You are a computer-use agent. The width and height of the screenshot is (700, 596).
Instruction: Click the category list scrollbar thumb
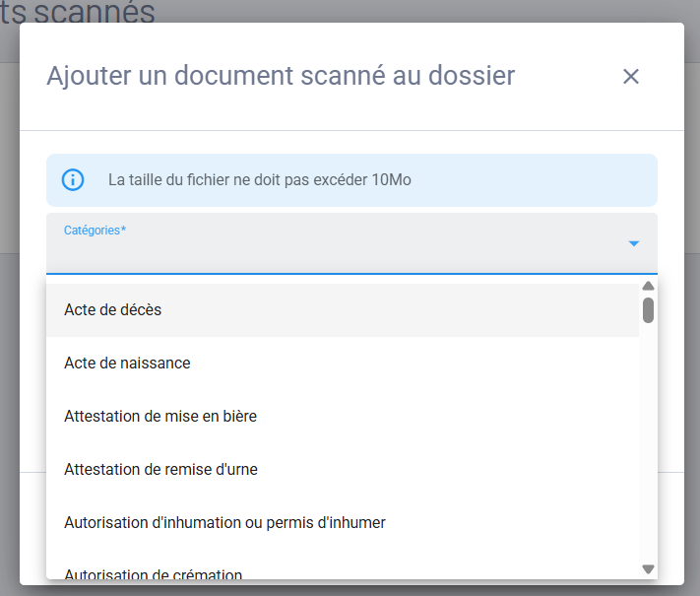pyautogui.click(x=648, y=310)
